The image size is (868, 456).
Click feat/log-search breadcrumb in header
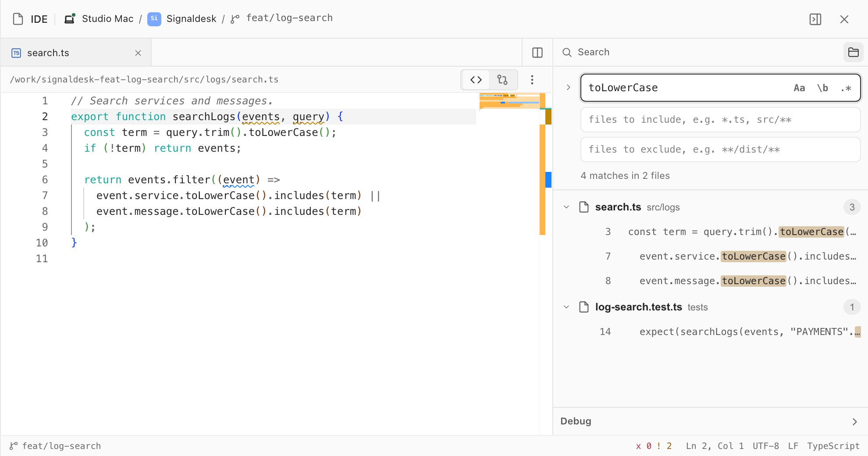(289, 18)
